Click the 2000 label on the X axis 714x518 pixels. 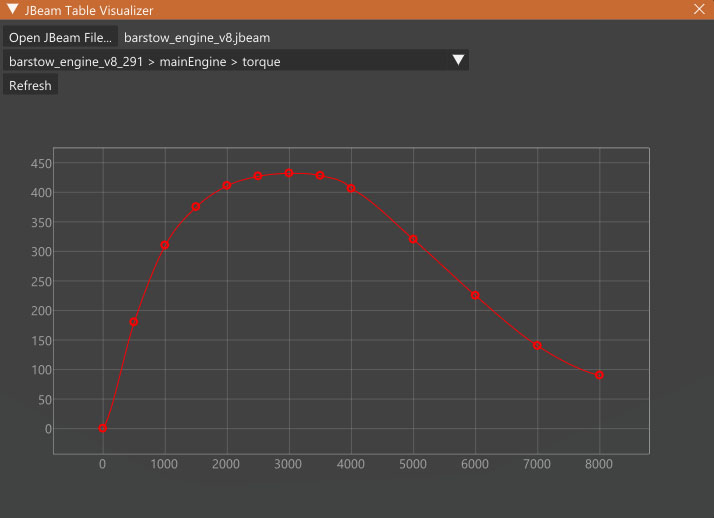point(226,464)
